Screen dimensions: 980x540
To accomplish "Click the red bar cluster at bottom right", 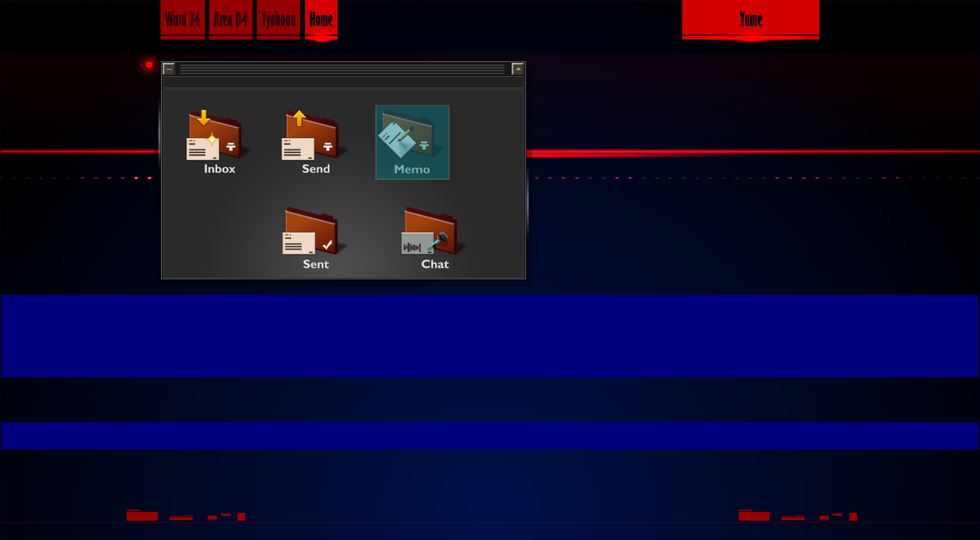I will click(797, 516).
